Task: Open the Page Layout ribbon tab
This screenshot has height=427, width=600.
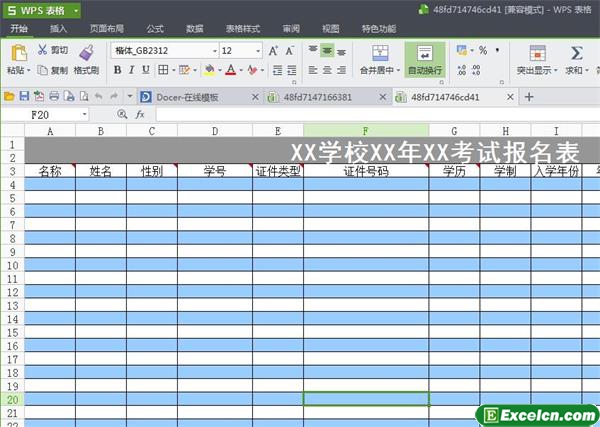Action: pos(107,29)
